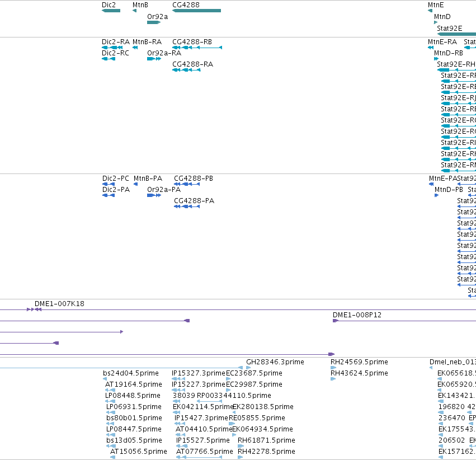
Task: Click EST AT07766.5prime label
Action: [x=204, y=452]
